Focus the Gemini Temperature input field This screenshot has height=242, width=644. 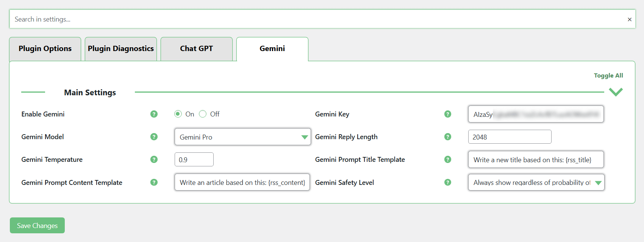click(194, 160)
